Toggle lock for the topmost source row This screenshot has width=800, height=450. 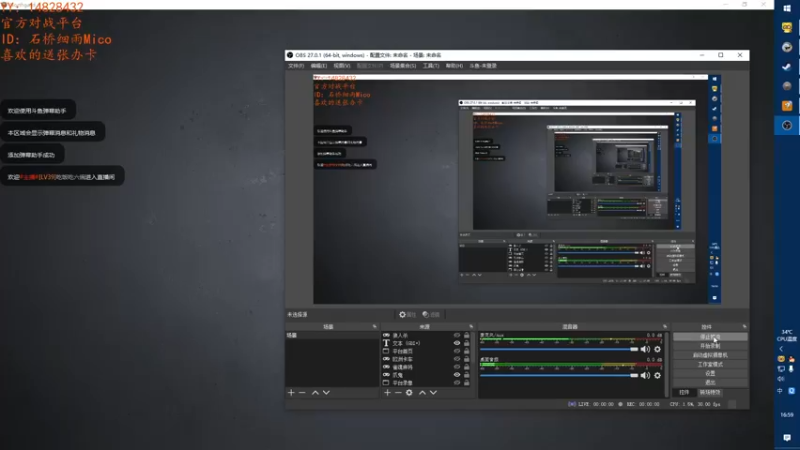coord(466,336)
